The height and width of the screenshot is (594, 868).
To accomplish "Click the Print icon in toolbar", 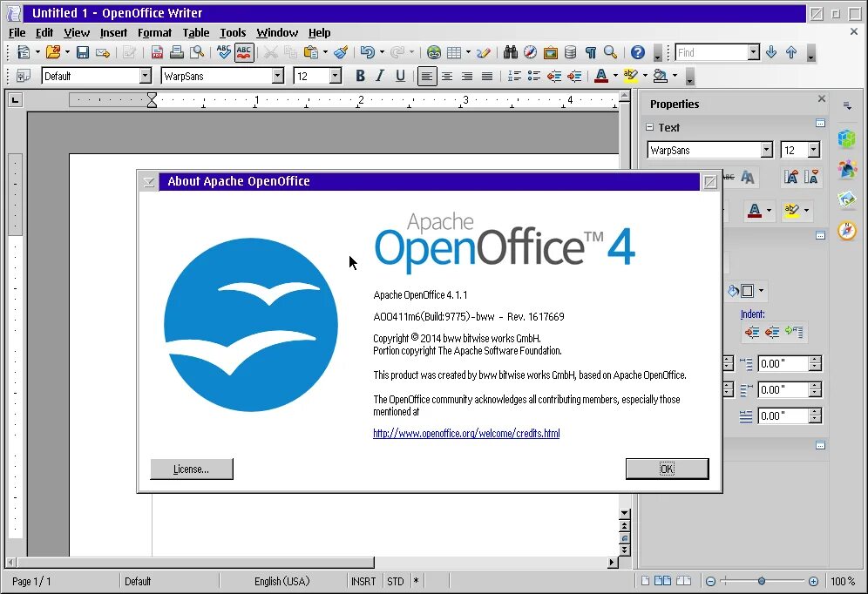I will [x=177, y=52].
